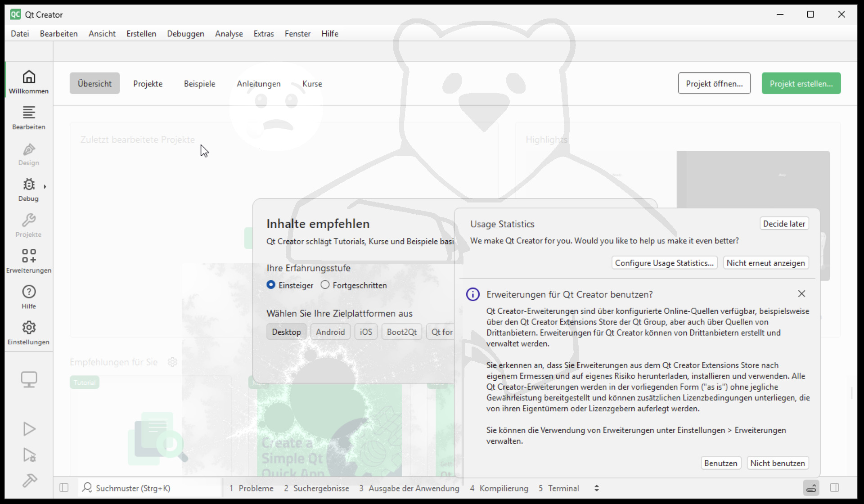Select the Einsteiger radio button

(271, 285)
